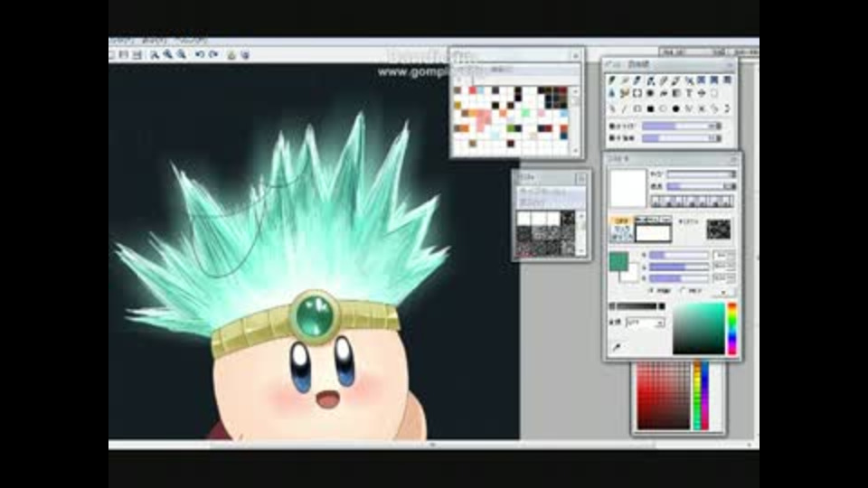Adjust the brush density slider in tool panel
Screen dimensions: 868x488
pos(682,137)
